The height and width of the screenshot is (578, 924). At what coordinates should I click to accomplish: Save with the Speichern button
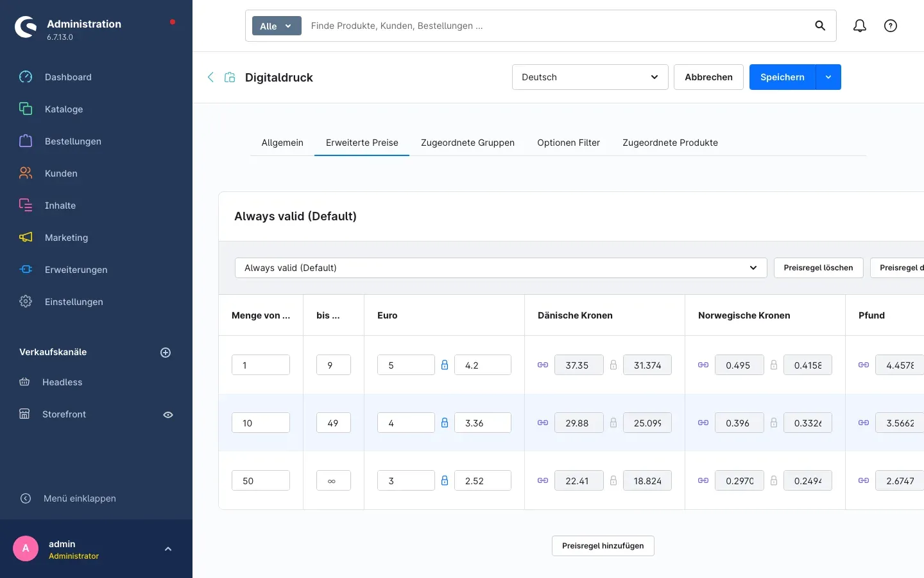click(782, 77)
